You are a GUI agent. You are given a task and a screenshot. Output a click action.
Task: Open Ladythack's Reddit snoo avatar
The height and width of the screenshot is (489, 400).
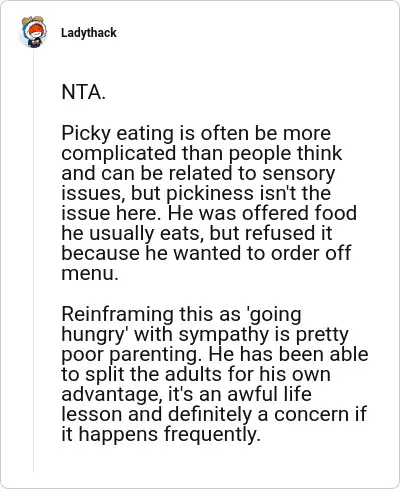pos(34,32)
